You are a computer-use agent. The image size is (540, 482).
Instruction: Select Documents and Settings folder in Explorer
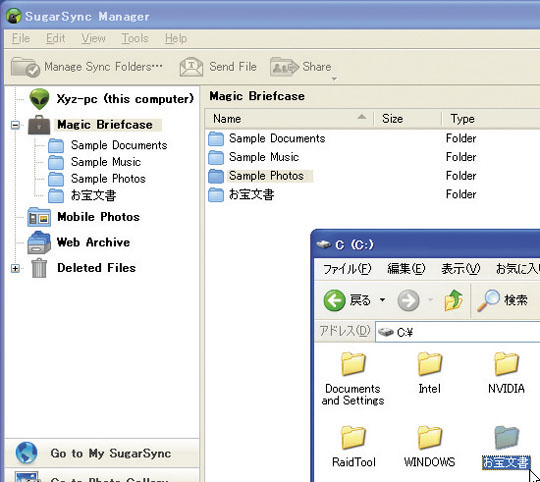pyautogui.click(x=353, y=379)
